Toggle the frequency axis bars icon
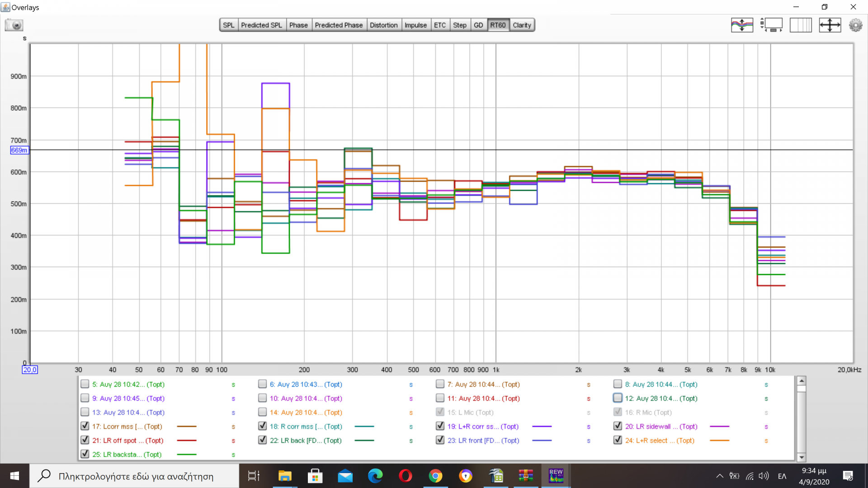Screen dimensions: 868x488 pyautogui.click(x=801, y=25)
